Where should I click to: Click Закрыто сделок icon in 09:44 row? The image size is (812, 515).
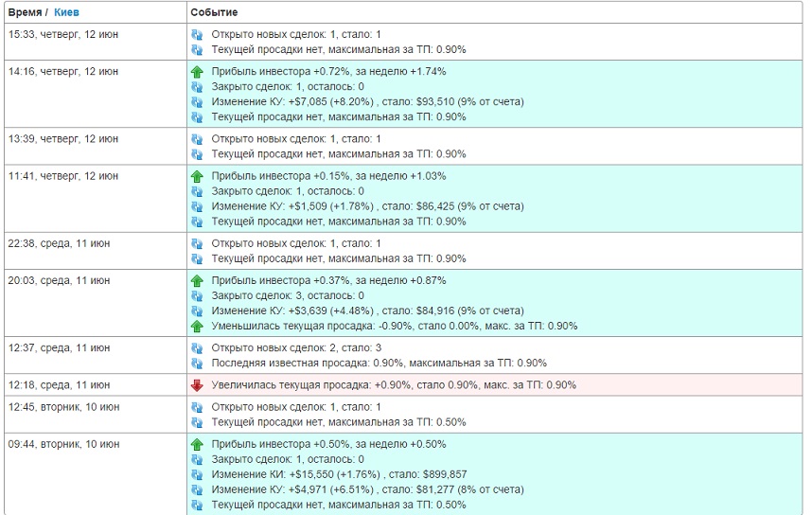point(197,459)
